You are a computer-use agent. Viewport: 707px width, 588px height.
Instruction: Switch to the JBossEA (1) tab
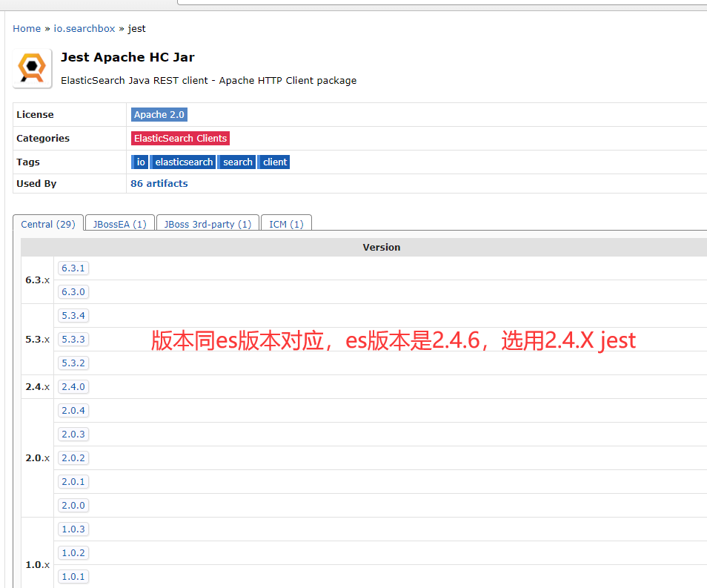point(120,224)
